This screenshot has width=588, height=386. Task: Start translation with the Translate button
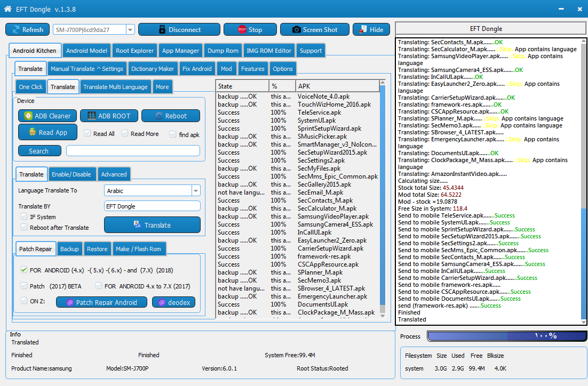[x=152, y=225]
